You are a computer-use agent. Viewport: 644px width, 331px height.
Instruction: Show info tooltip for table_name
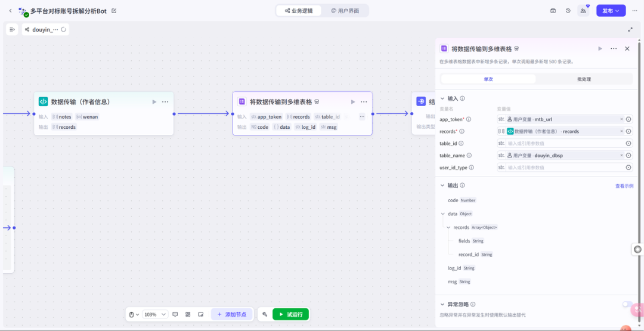[x=469, y=156]
